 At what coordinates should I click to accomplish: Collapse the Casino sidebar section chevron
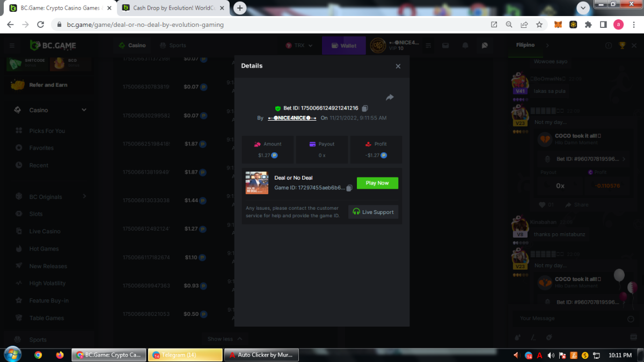pos(84,110)
